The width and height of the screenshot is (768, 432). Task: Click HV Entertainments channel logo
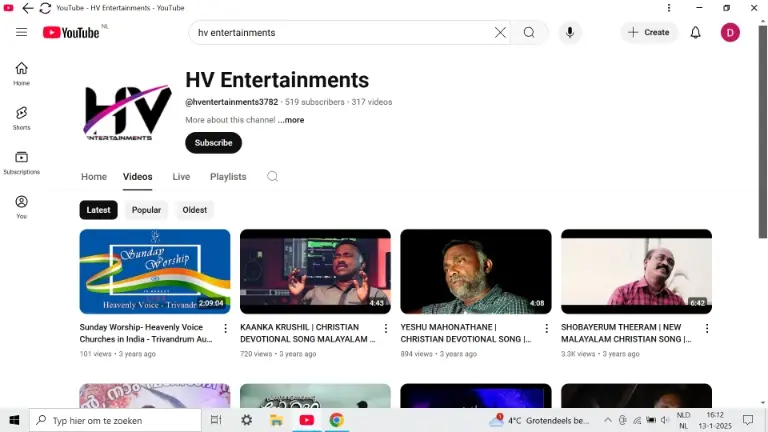127,112
